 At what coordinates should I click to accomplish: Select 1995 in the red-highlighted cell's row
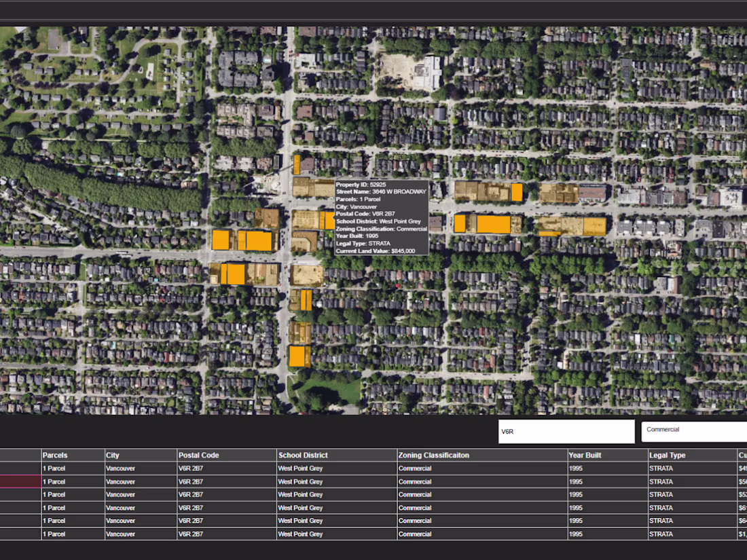pyautogui.click(x=575, y=481)
